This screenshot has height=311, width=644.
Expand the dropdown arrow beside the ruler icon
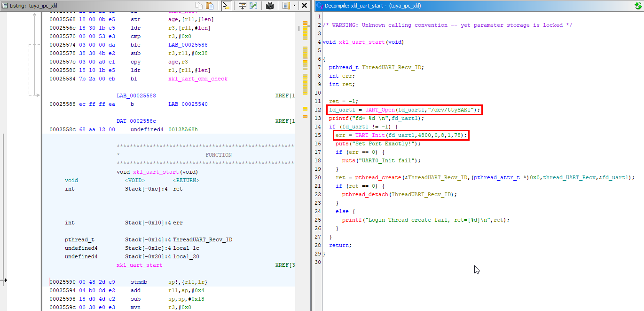tap(294, 6)
